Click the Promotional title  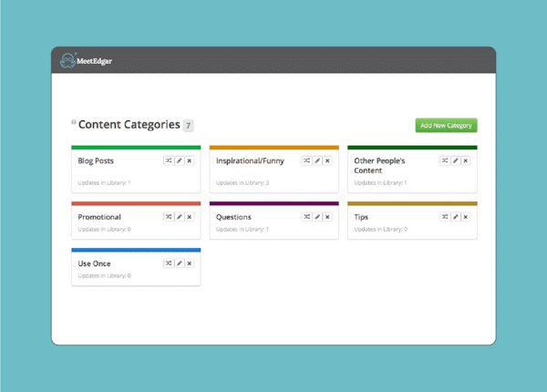click(x=99, y=217)
